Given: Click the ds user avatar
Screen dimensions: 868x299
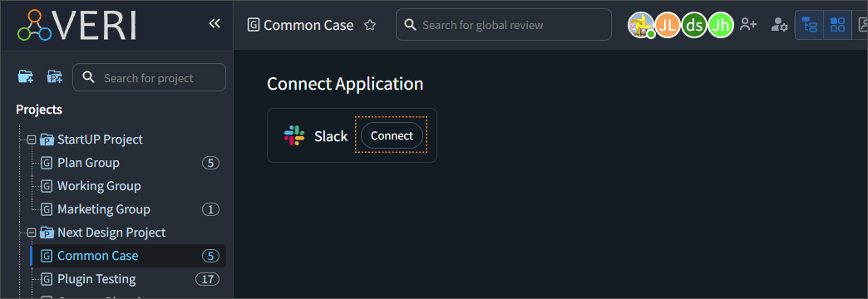Looking at the screenshot, I should 694,25.
